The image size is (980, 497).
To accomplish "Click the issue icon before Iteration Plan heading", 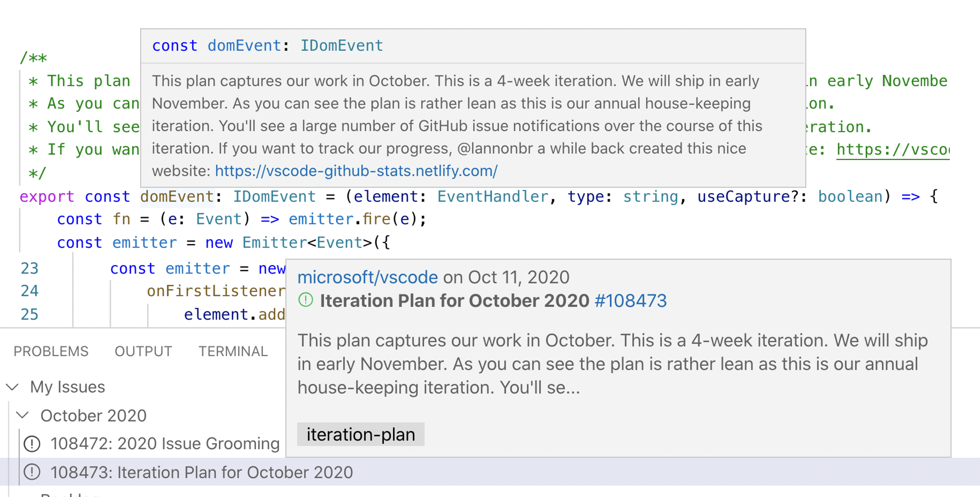I will 306,300.
